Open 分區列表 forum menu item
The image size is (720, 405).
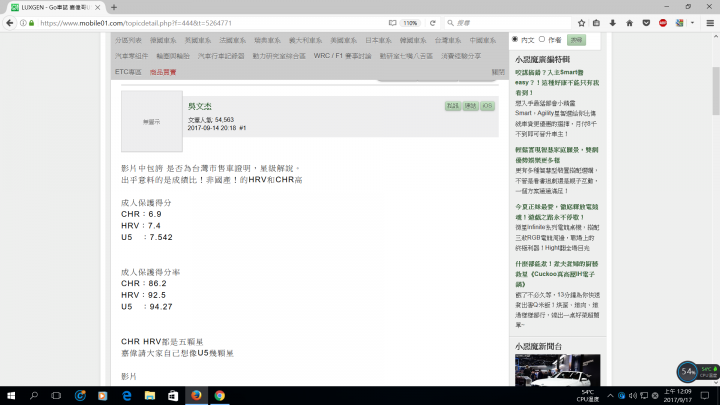128,40
